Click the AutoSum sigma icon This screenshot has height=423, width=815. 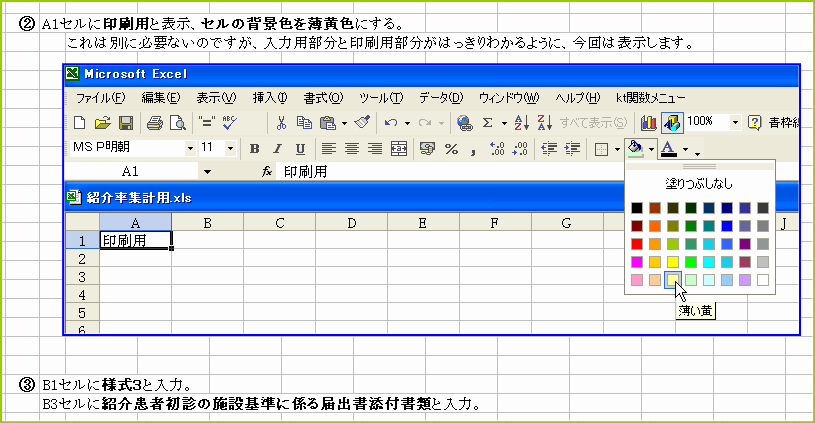(x=487, y=123)
